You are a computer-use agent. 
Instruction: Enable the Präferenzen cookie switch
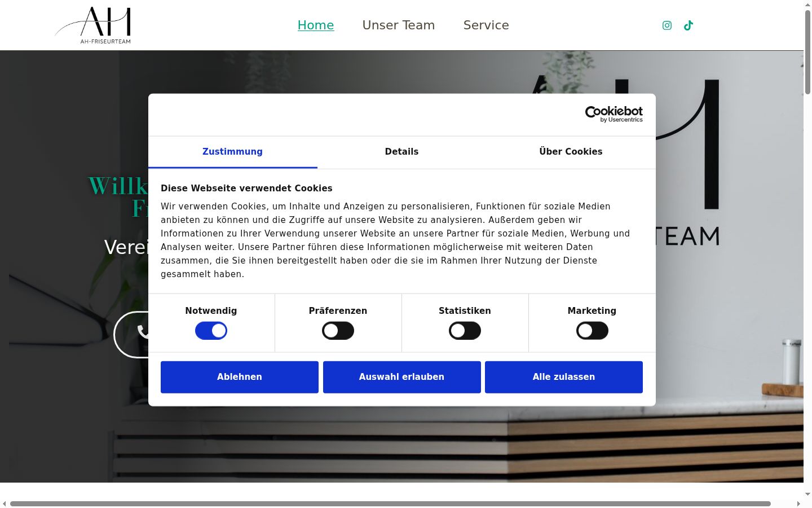(x=338, y=331)
